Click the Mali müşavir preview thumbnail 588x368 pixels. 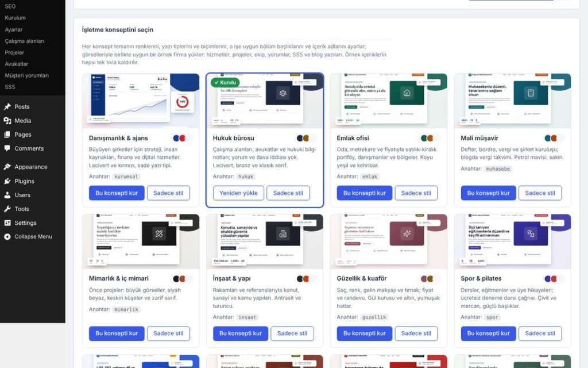[513, 101]
